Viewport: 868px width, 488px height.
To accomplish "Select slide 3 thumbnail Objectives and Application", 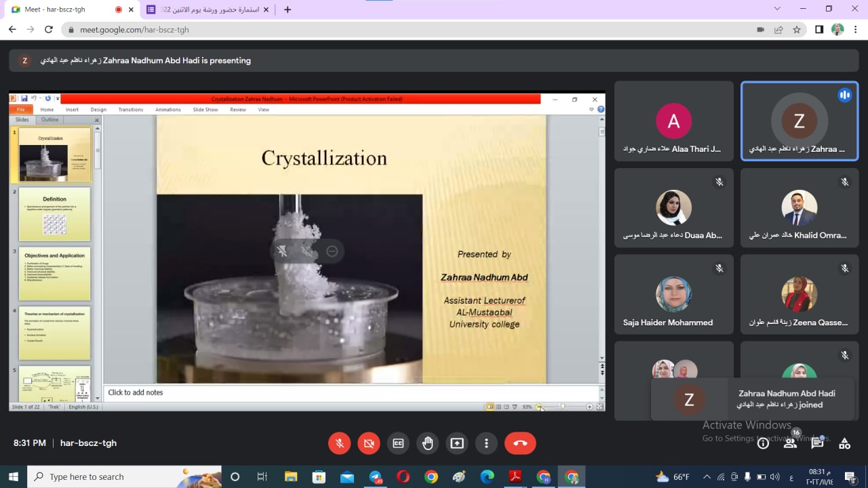I will (54, 274).
